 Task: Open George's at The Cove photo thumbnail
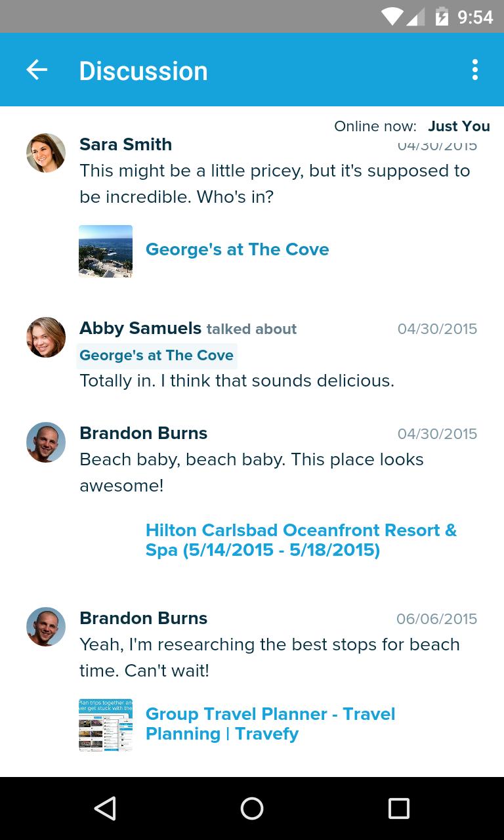(106, 251)
